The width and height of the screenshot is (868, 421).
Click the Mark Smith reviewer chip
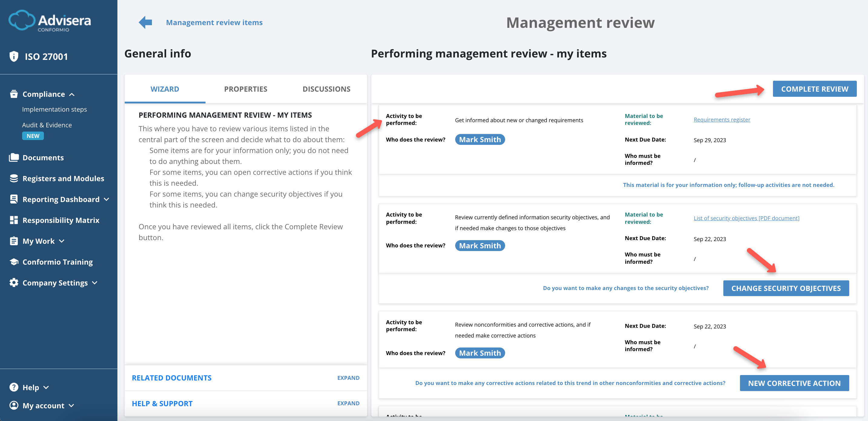480,139
